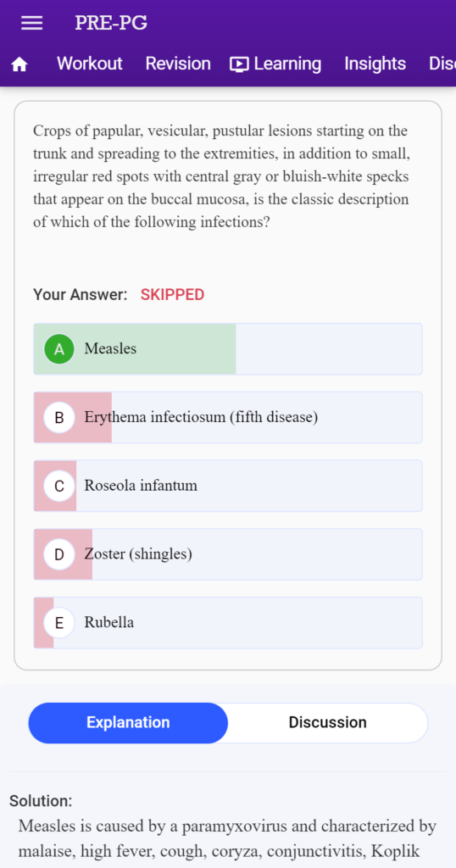Choose the E circle for Rubella
The height and width of the screenshot is (868, 456).
[x=59, y=623]
